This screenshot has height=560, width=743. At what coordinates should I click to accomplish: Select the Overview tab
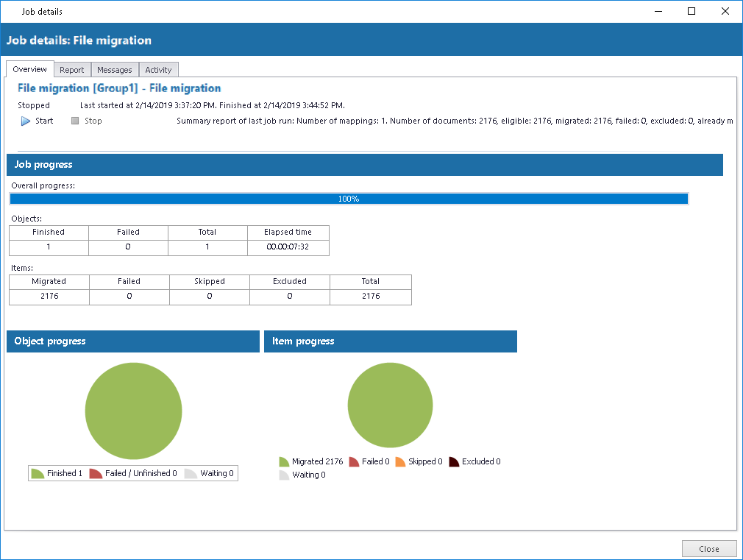30,69
